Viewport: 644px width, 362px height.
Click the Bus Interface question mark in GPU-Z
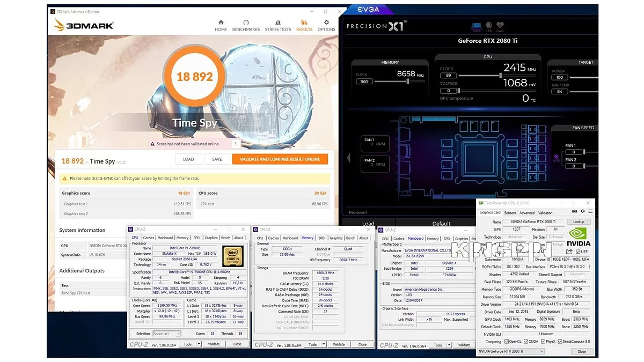(588, 267)
